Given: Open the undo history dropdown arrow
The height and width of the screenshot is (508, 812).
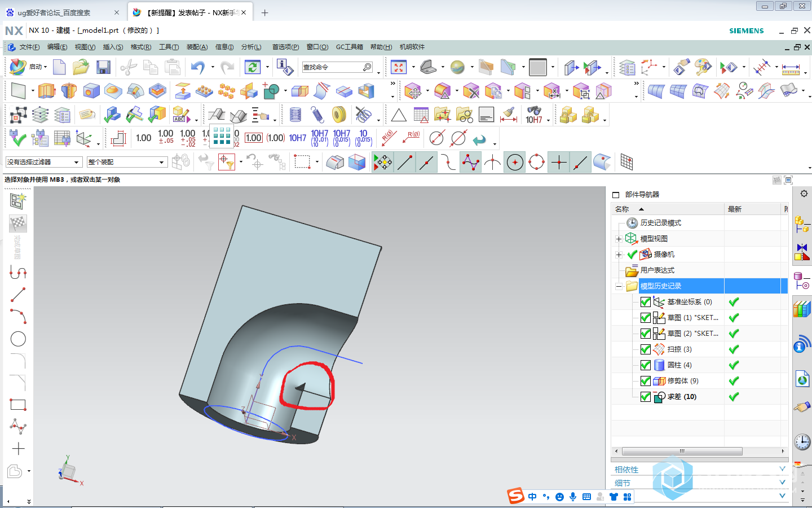Looking at the screenshot, I should [213, 67].
